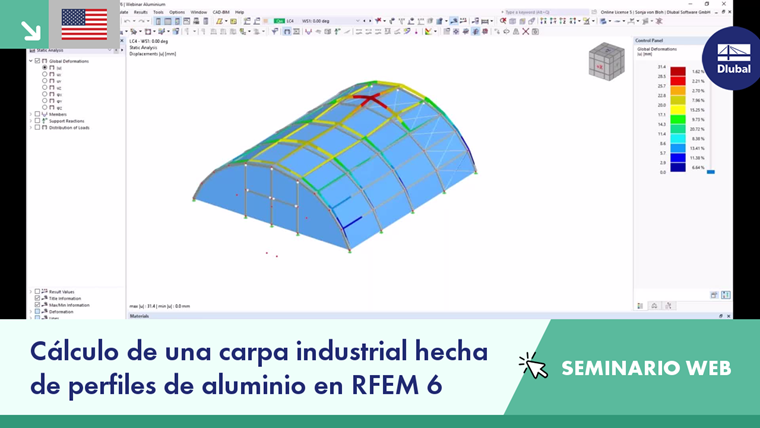Expand the Deformation tree node
The width and height of the screenshot is (760, 428).
(31, 312)
